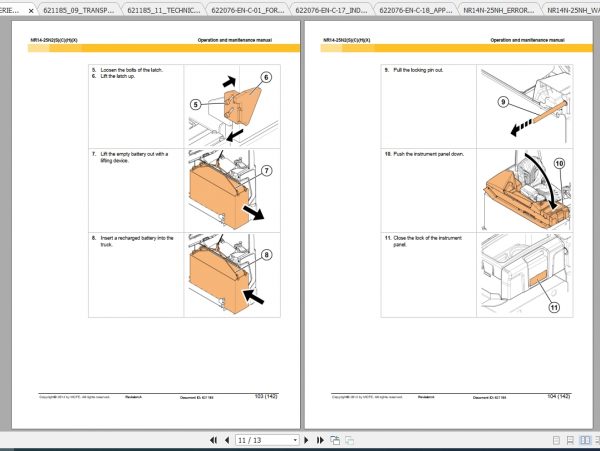Click the text 'Pull the locking pin out'
The image size is (600, 451).
click(418, 70)
